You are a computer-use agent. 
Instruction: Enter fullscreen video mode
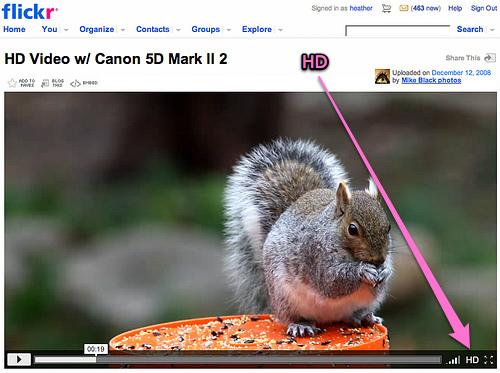point(489,360)
